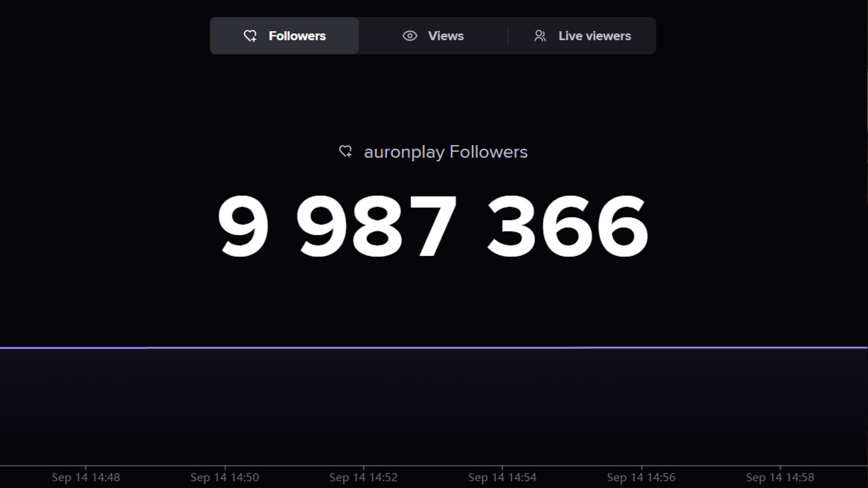Click the Sep 14 14:56 axis label
The width and height of the screenshot is (868, 488).
pos(641,477)
